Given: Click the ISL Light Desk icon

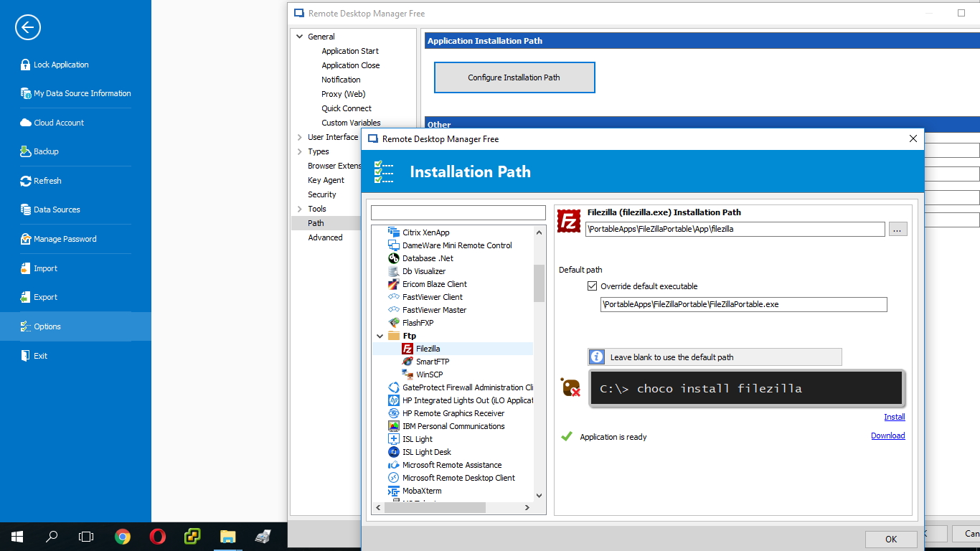Looking at the screenshot, I should (x=394, y=452).
